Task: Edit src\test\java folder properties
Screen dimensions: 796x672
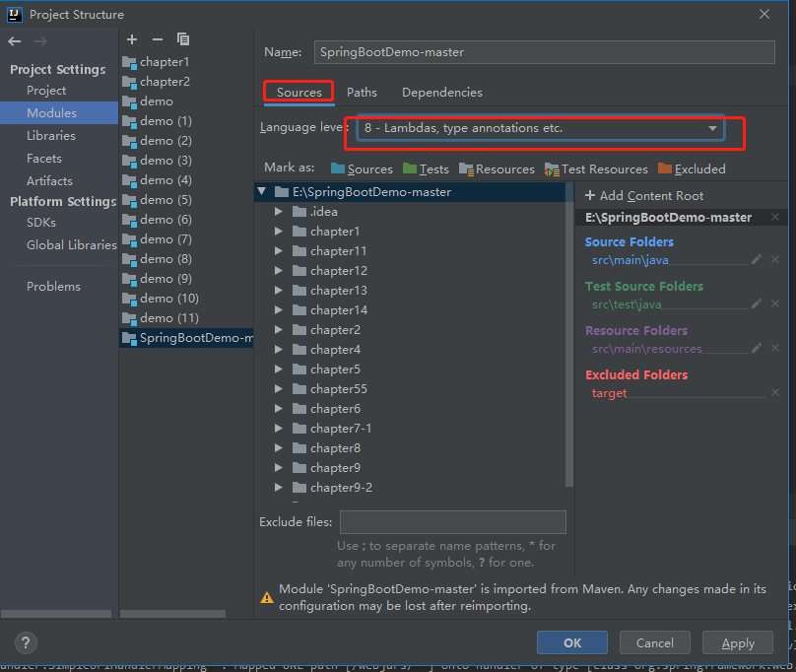Action: [x=757, y=303]
